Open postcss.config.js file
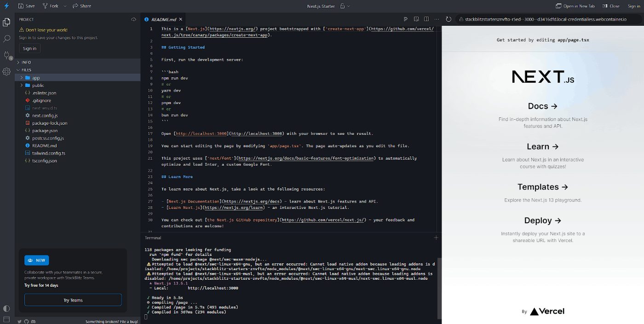This screenshot has width=644, height=324. click(78, 138)
